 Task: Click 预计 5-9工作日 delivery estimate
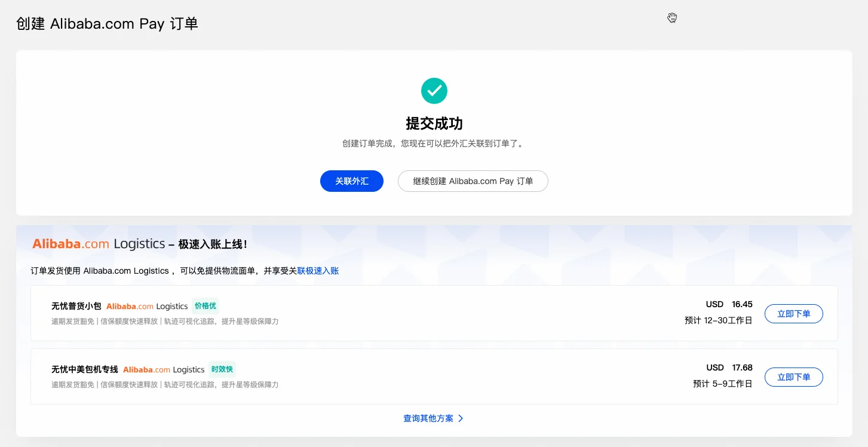723,384
